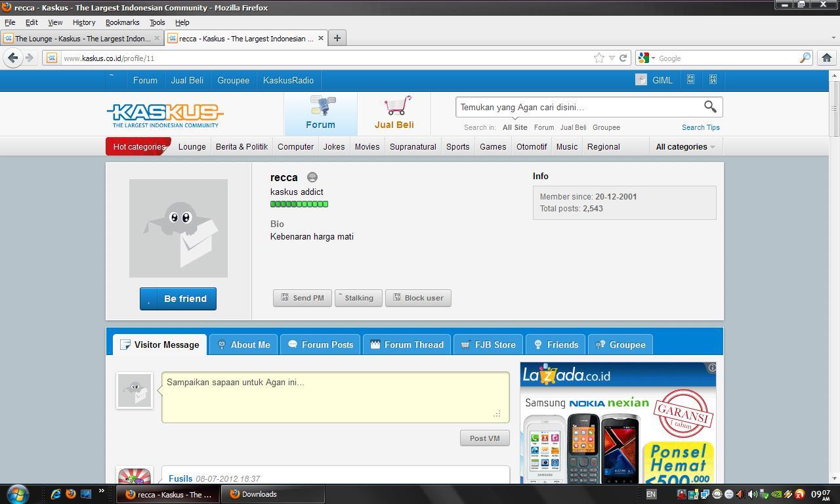Image resolution: width=840 pixels, height=504 pixels.
Task: Open a new tab with the plus button
Action: (337, 38)
